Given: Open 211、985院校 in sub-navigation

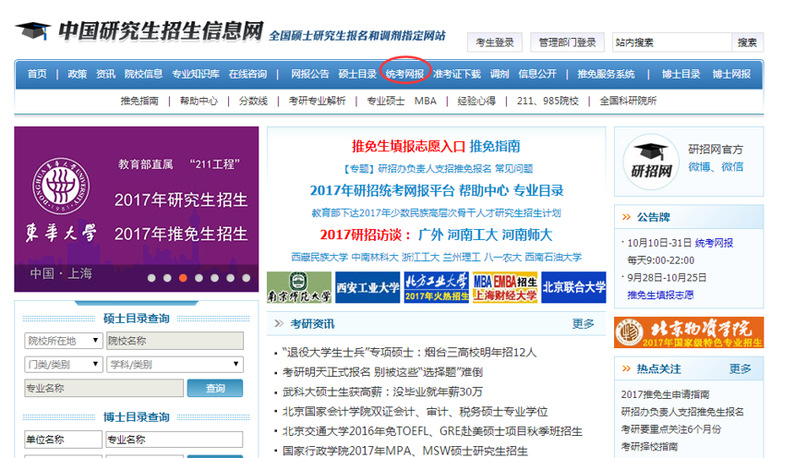Looking at the screenshot, I should pyautogui.click(x=548, y=101).
